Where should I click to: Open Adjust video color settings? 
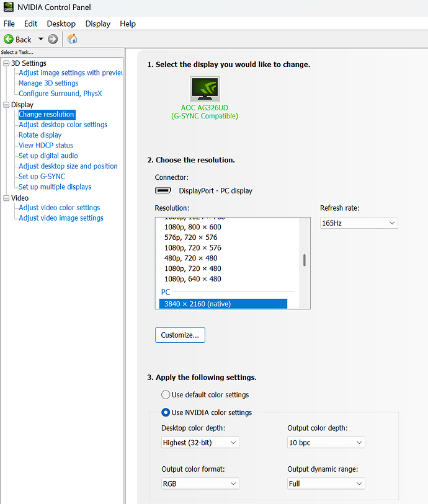pyautogui.click(x=59, y=208)
